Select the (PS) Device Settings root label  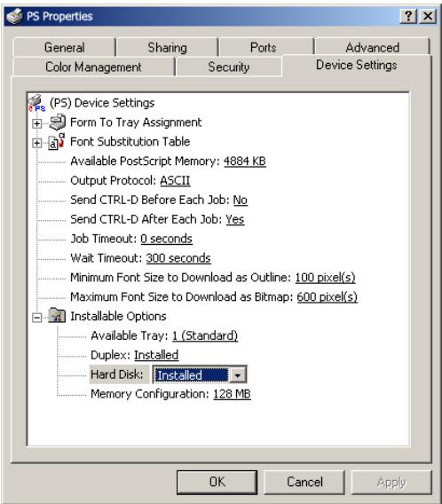(102, 103)
